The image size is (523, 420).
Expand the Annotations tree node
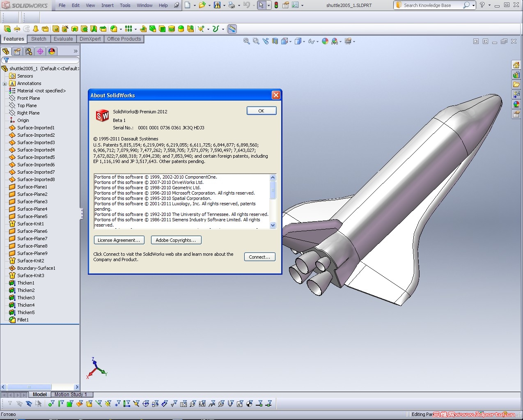5,83
